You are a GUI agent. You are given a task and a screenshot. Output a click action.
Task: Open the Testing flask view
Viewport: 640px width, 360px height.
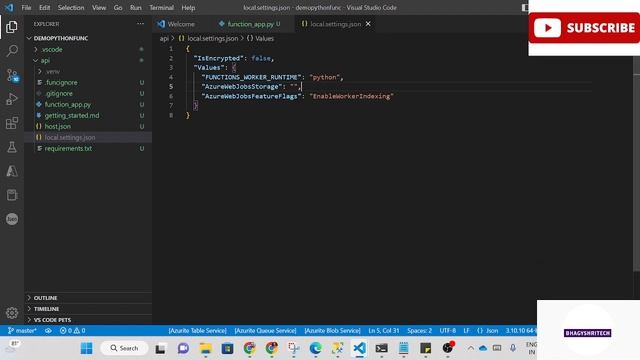pos(12,147)
